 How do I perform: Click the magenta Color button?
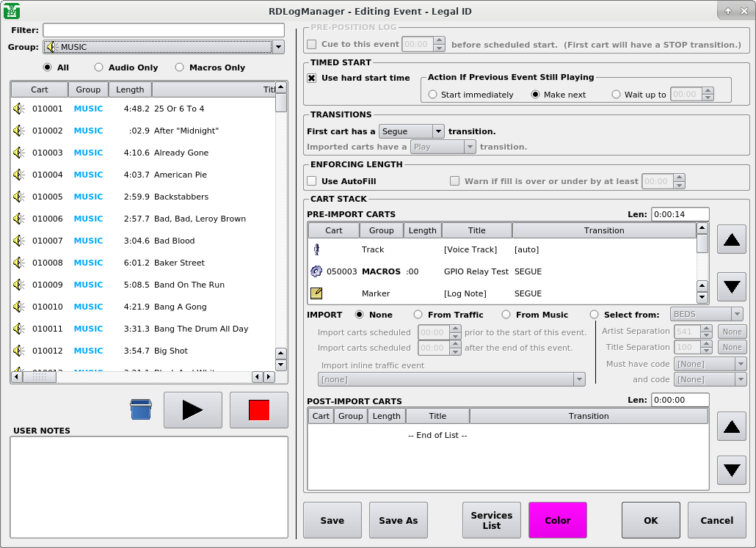coord(558,521)
